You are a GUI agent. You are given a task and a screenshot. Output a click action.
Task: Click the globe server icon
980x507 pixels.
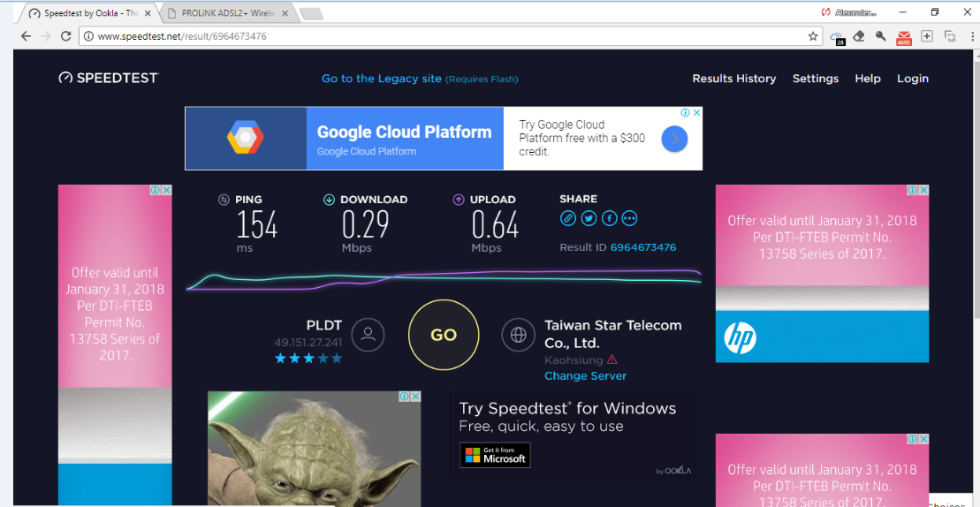tap(518, 335)
